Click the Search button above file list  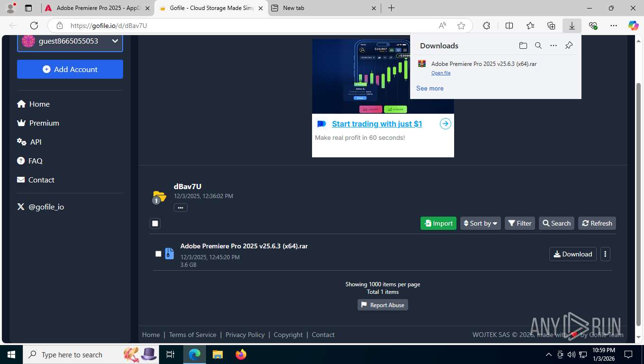click(556, 223)
